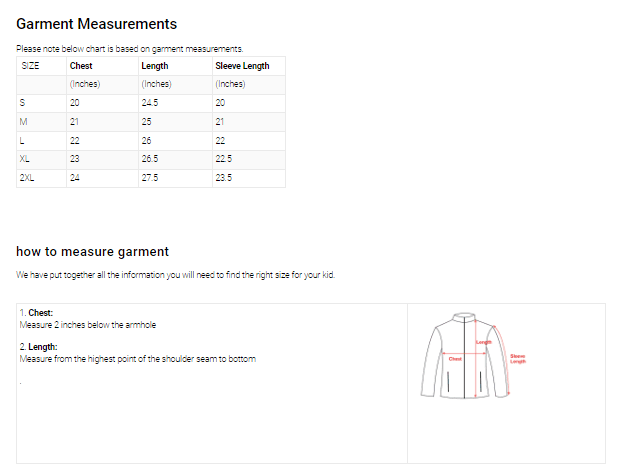The width and height of the screenshot is (623, 475).
Task: Click the SIZE column header
Action: click(x=31, y=66)
